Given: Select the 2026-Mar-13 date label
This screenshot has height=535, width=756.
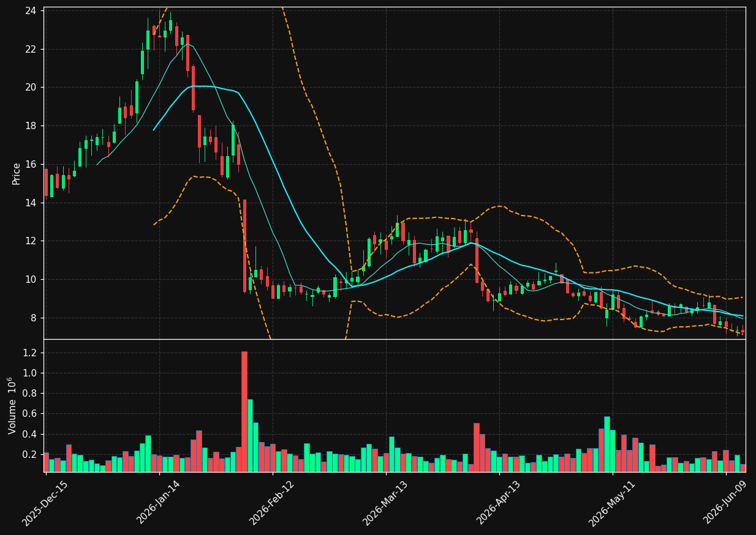Looking at the screenshot, I should coord(385,503).
